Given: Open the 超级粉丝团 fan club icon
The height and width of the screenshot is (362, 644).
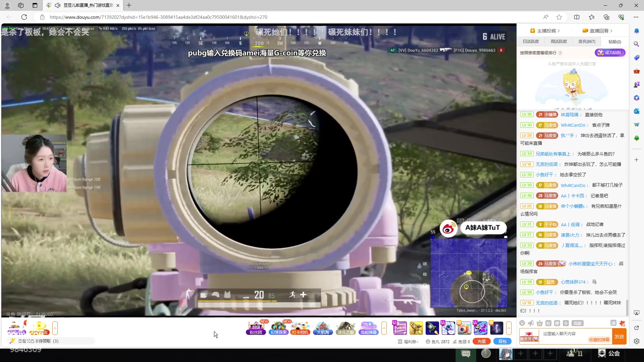Looking at the screenshot, I should click(256, 328).
